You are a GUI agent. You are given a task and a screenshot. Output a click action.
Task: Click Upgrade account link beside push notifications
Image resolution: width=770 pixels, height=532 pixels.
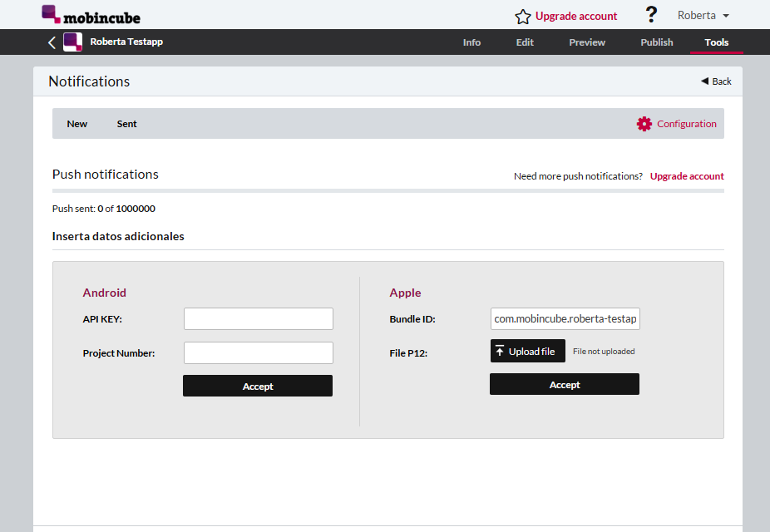click(x=687, y=176)
